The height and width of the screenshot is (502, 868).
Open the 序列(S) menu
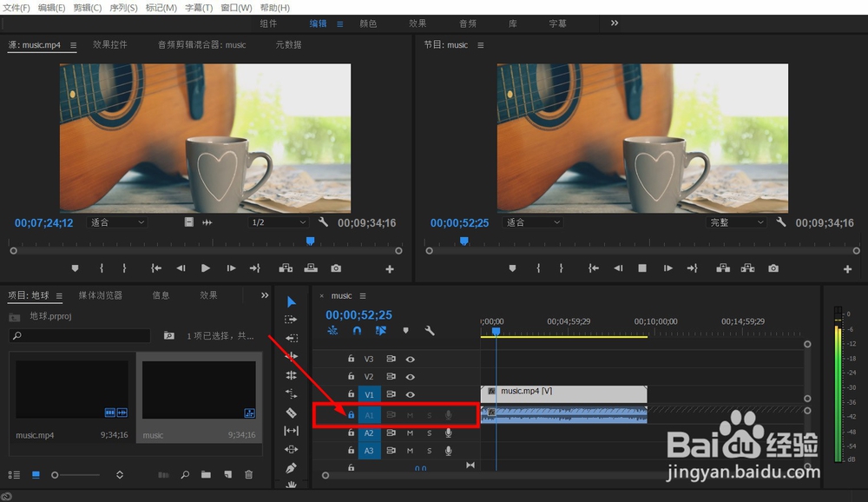pos(123,8)
